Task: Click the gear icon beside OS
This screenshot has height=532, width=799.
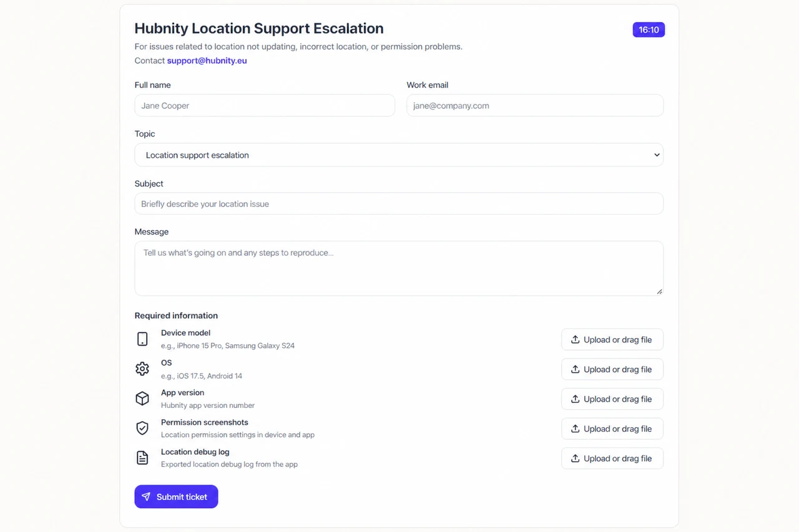Action: click(142, 369)
